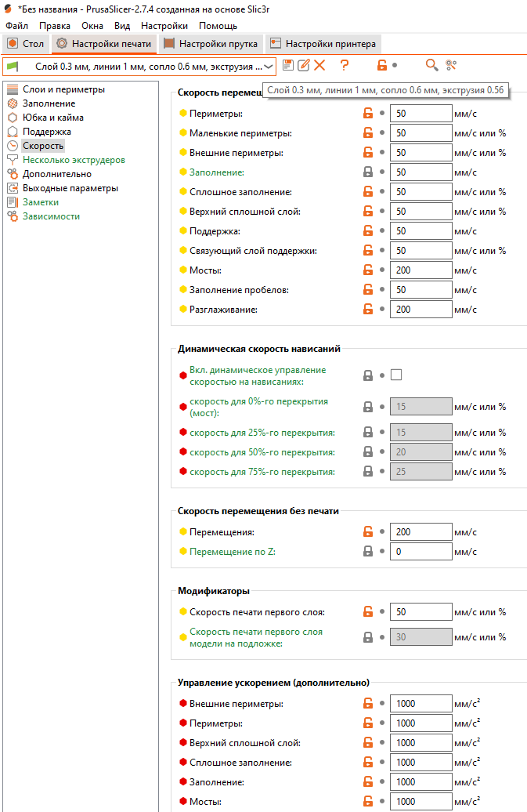
Task: Open the Правка menu
Action: 54,26
